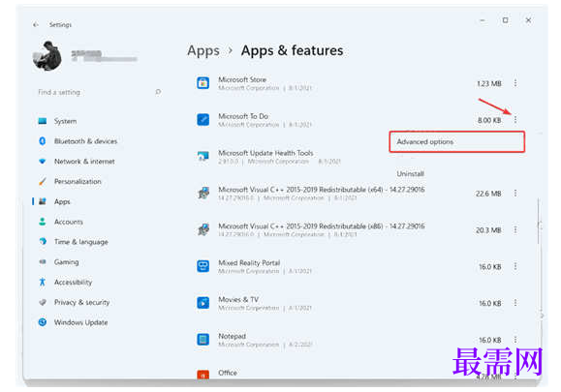Viewport: 561px width, 392px height.
Task: Click Visual C++ (x64) redistributable icon
Action: click(x=203, y=193)
